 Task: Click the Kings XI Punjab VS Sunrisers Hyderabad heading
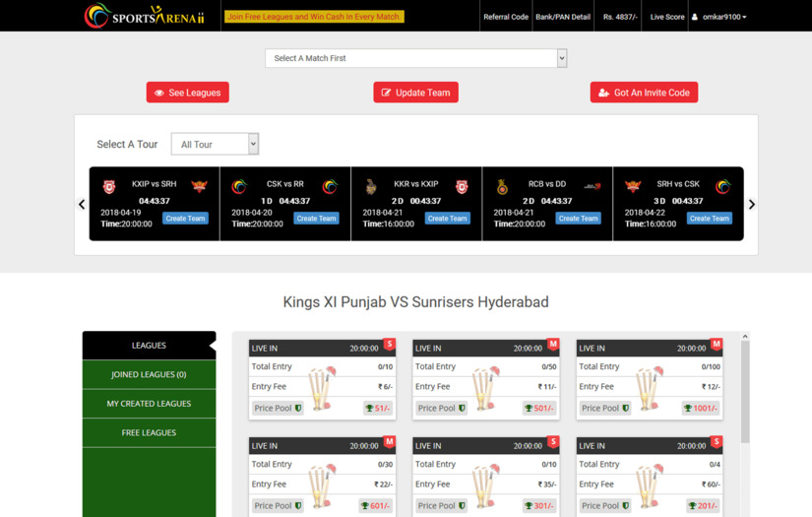point(415,302)
